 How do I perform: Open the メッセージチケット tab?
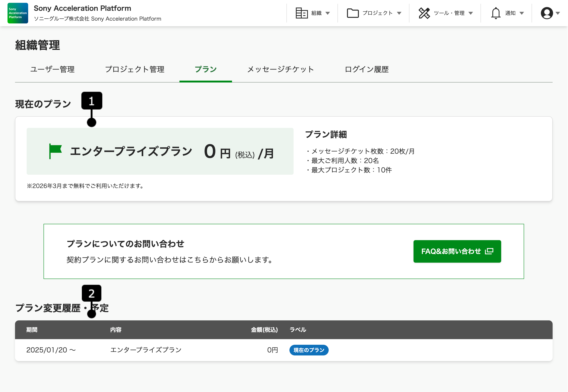pyautogui.click(x=281, y=69)
